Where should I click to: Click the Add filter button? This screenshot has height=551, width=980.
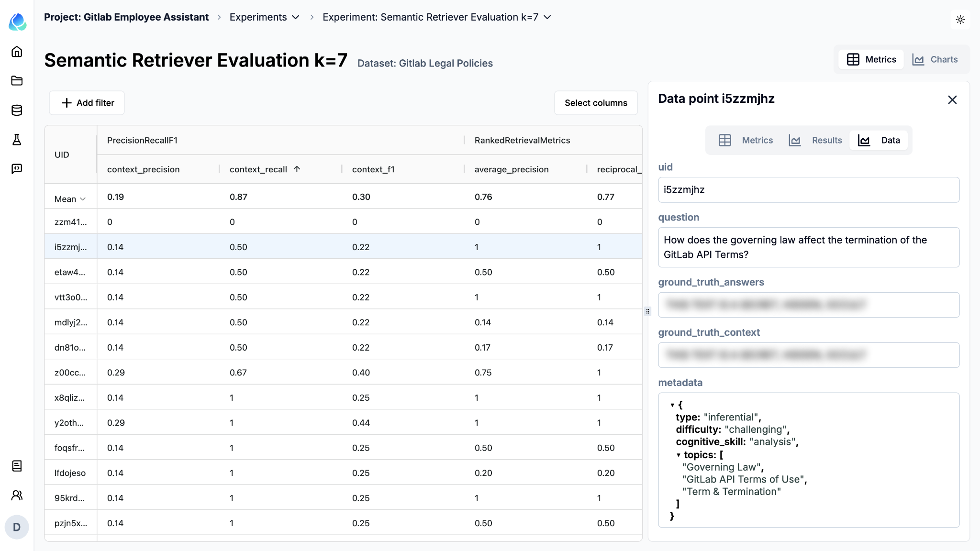point(87,103)
